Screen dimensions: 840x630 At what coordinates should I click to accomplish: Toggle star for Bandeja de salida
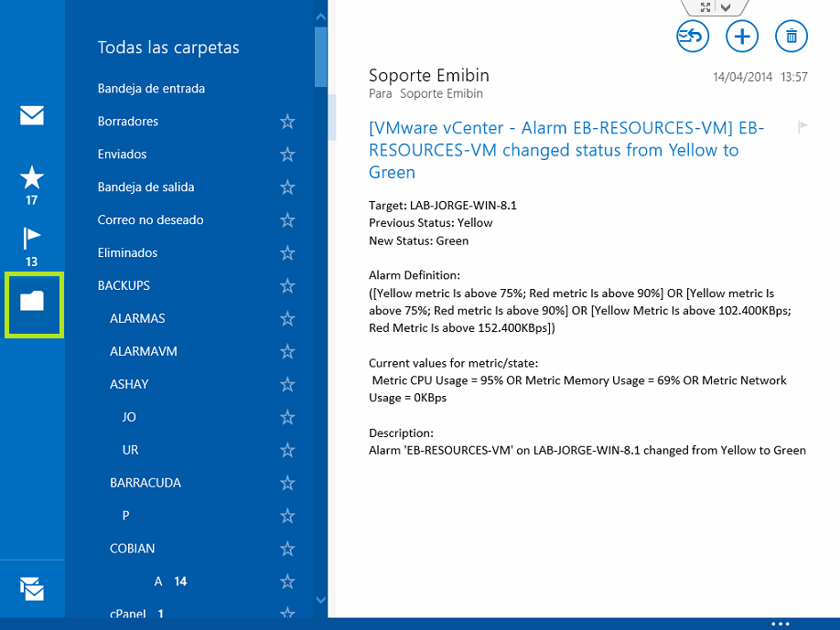click(287, 187)
